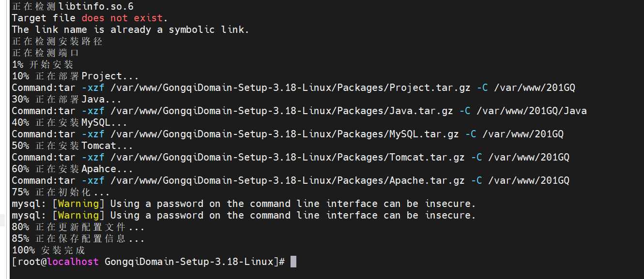The width and height of the screenshot is (644, 279).
Task: Click the "/var/www/201GQ/Java" destination path
Action: tap(531, 111)
